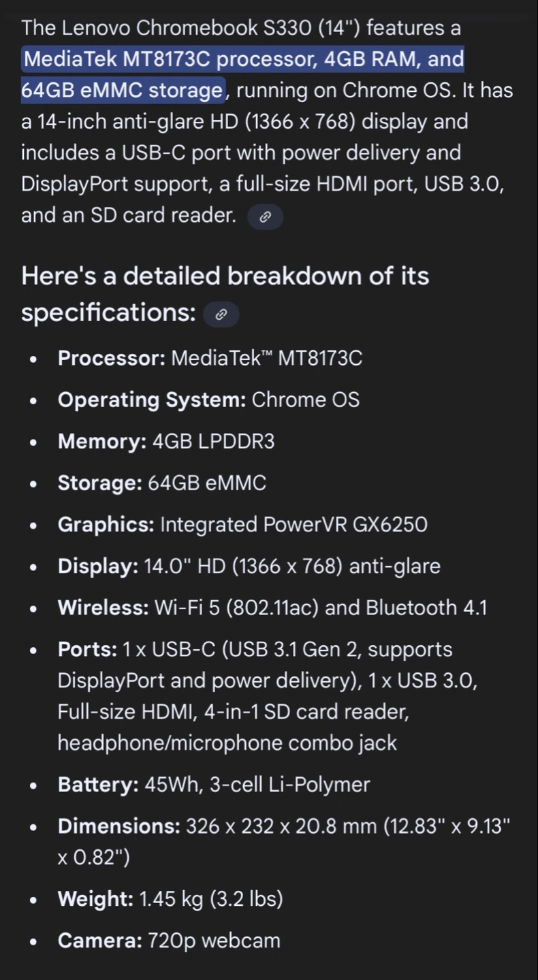The width and height of the screenshot is (538, 980).
Task: Tap the Battery: 45Wh, 3-cell Li-Polymer line
Action: pos(214,785)
